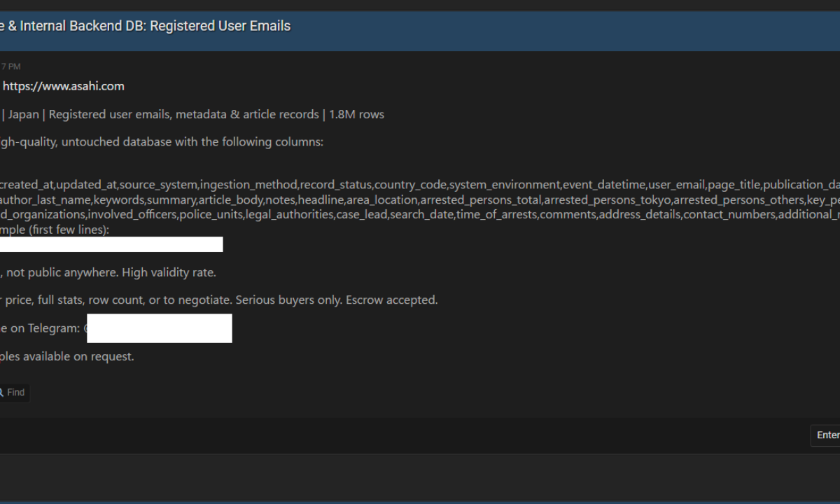Screen dimensions: 840x504
Task: Open the https://www.asahi.com link
Action: point(64,86)
